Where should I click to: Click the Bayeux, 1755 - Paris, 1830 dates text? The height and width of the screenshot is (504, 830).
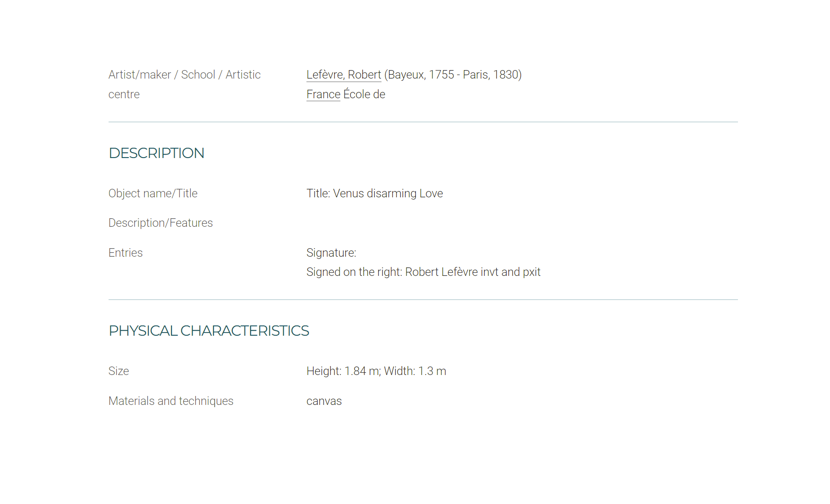click(x=453, y=75)
